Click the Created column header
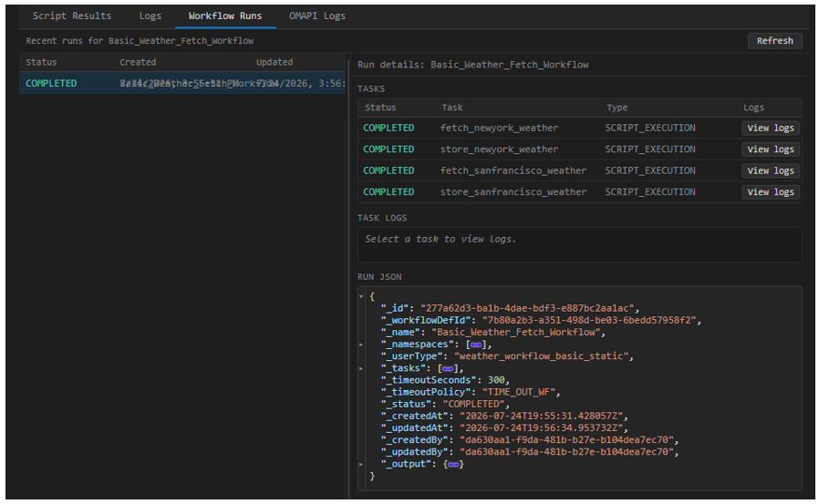819x504 pixels. click(138, 62)
